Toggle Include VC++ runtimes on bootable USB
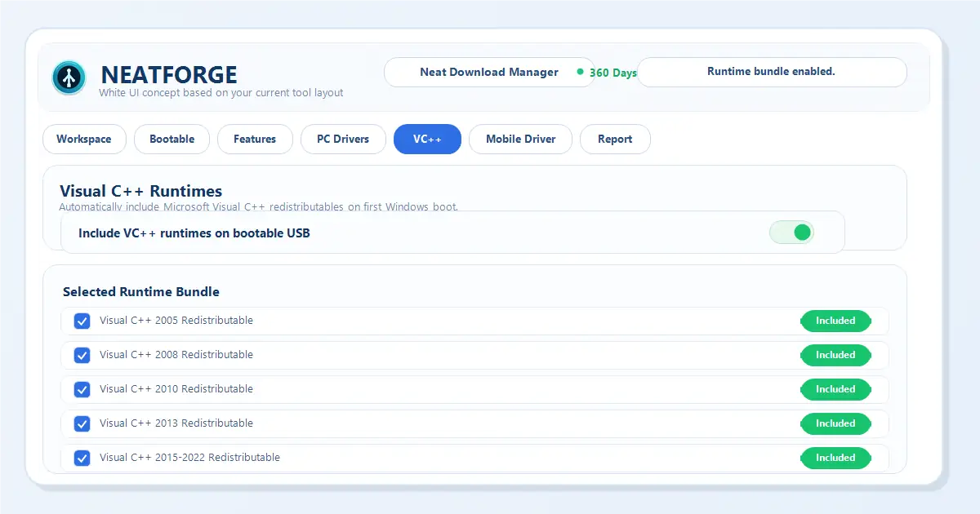 [791, 233]
